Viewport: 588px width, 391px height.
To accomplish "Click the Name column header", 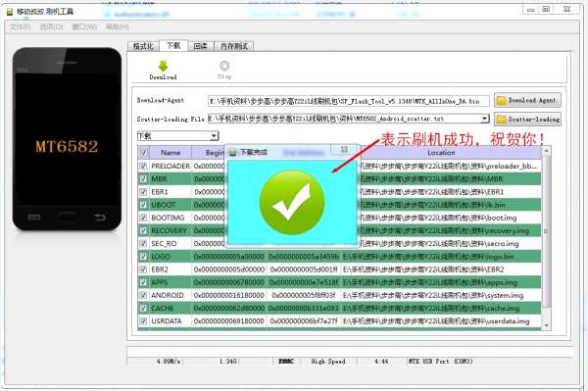I will pyautogui.click(x=171, y=153).
